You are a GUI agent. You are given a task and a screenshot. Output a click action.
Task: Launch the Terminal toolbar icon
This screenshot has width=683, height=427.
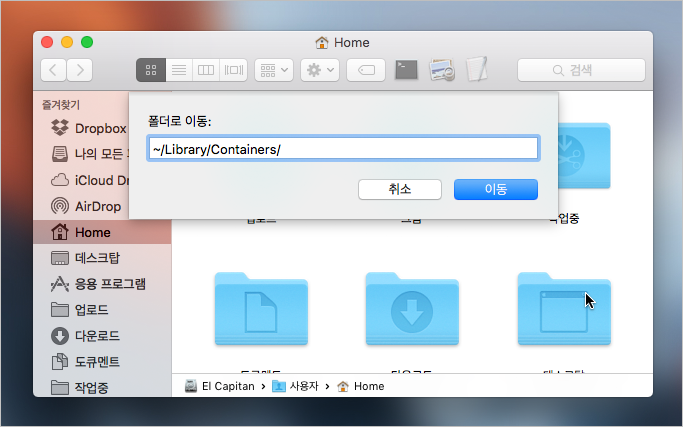406,70
